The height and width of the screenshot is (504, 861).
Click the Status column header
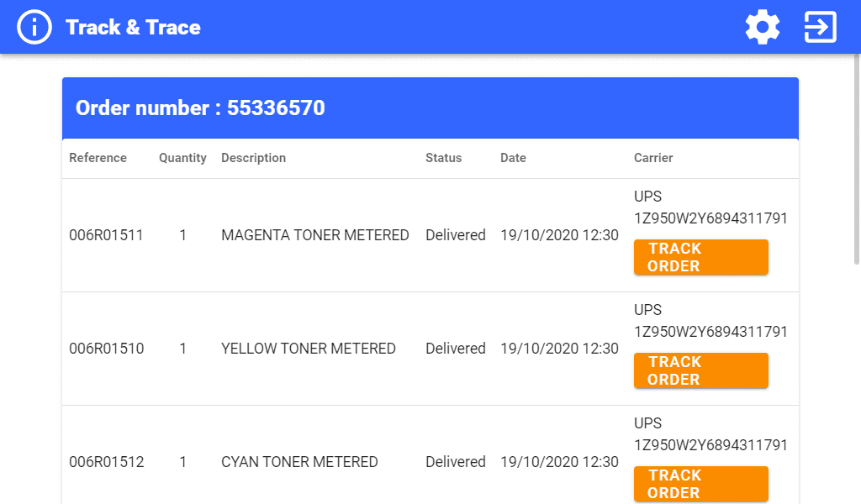coord(443,158)
